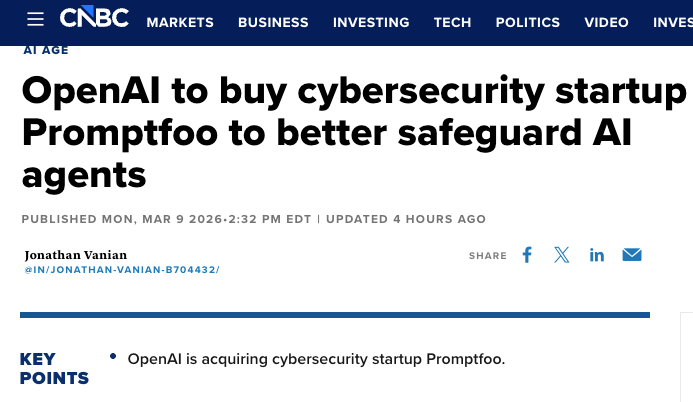This screenshot has height=402, width=693.
Task: Open author Jonathan Vanian's page
Action: (76, 255)
